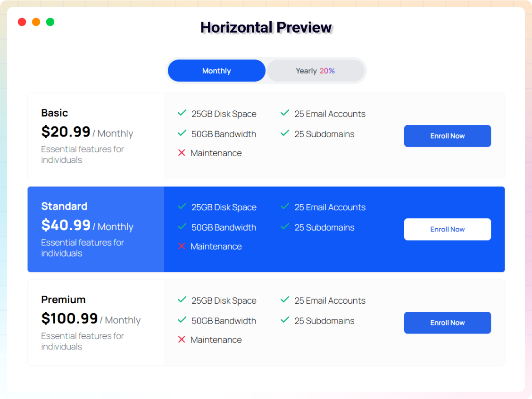Keep Monthly billing selected
The height and width of the screenshot is (399, 532).
pos(216,70)
